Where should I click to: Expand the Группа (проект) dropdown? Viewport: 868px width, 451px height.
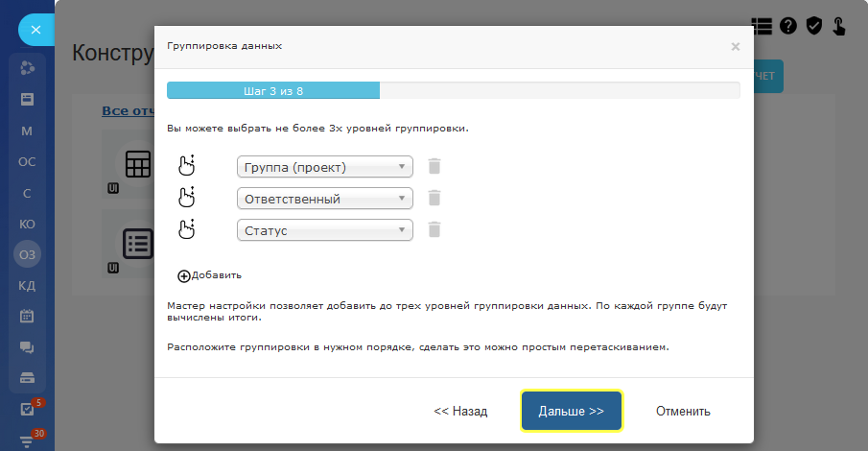point(324,167)
